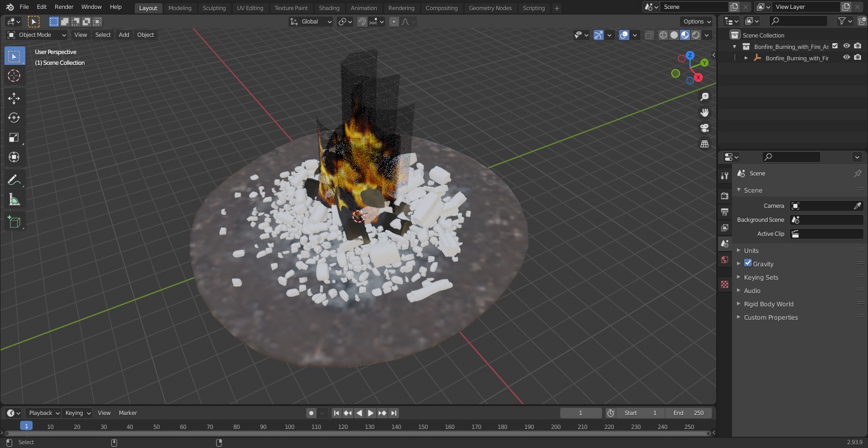
Task: Switch to the Shading workspace tab
Action: [329, 8]
